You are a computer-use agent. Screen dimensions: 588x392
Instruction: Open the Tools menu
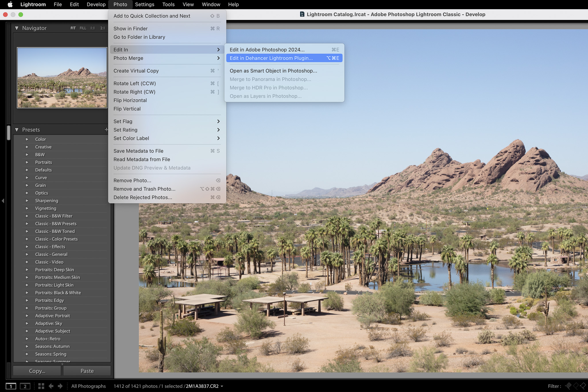[168, 4]
